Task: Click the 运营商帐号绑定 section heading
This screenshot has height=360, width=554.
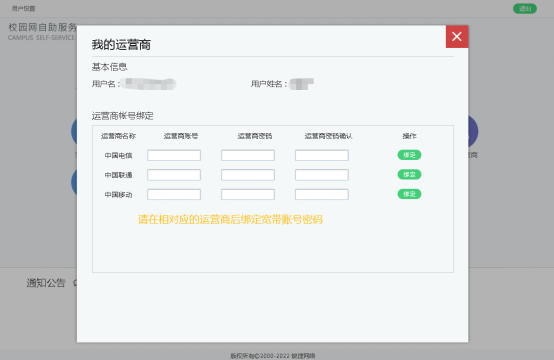Action: point(123,116)
